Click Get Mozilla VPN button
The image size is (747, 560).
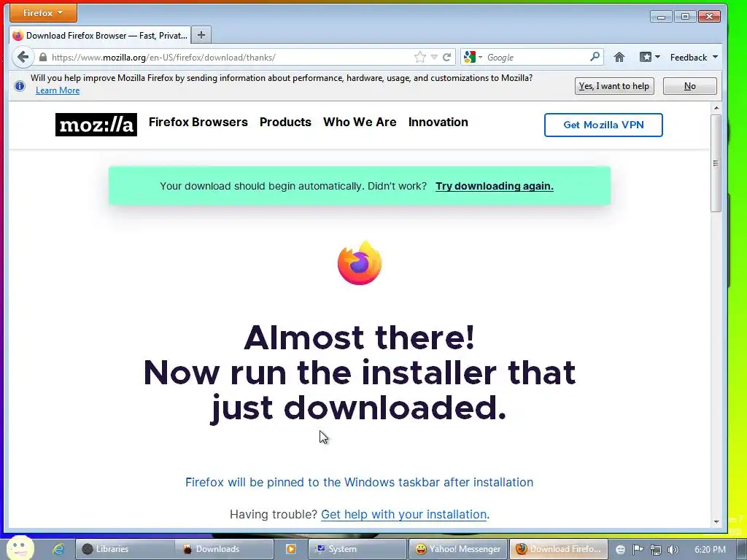[x=603, y=125]
